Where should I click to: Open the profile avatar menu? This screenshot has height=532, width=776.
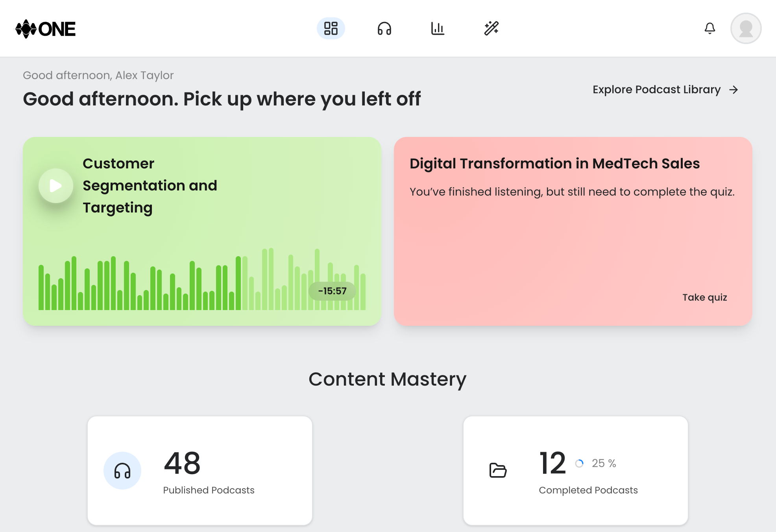click(746, 28)
